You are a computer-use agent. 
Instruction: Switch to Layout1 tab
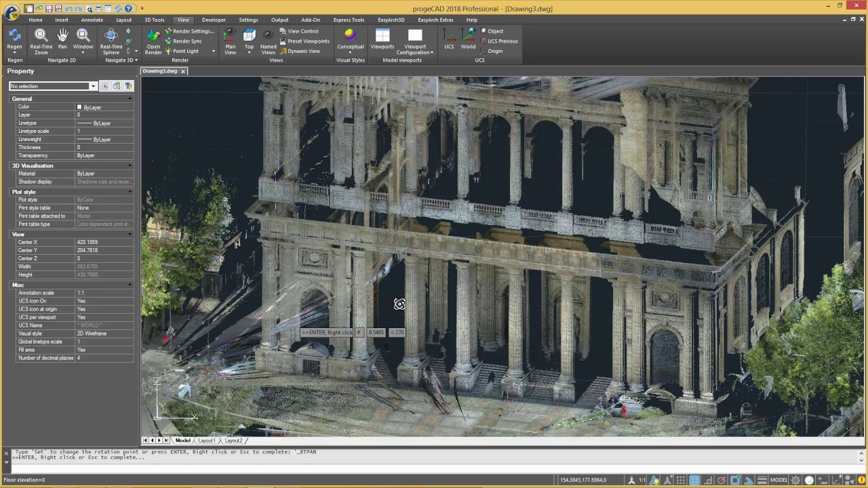point(206,441)
